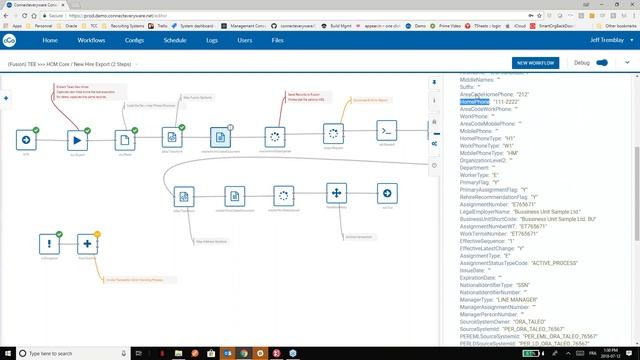Image resolution: width=640 pixels, height=360 pixels.
Task: Click the AssignmentStatusTypeCode line
Action: point(519,263)
